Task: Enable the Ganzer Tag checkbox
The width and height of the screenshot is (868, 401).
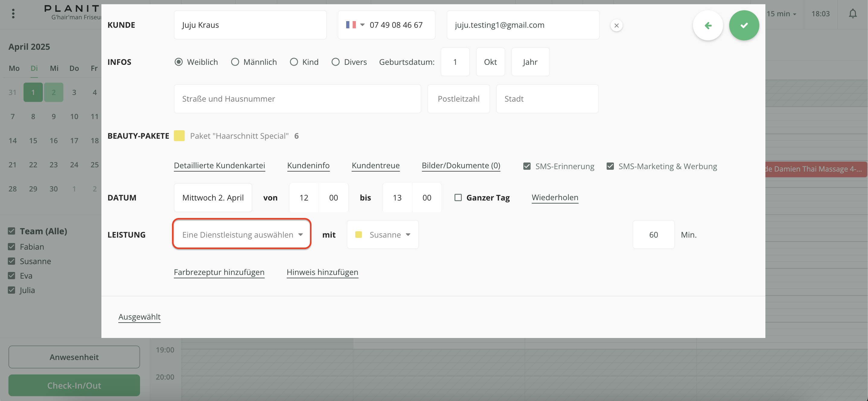Action: tap(458, 198)
